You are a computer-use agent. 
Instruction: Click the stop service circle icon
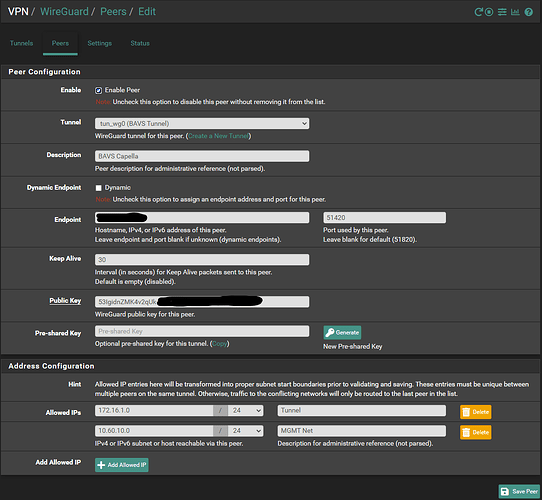click(489, 12)
